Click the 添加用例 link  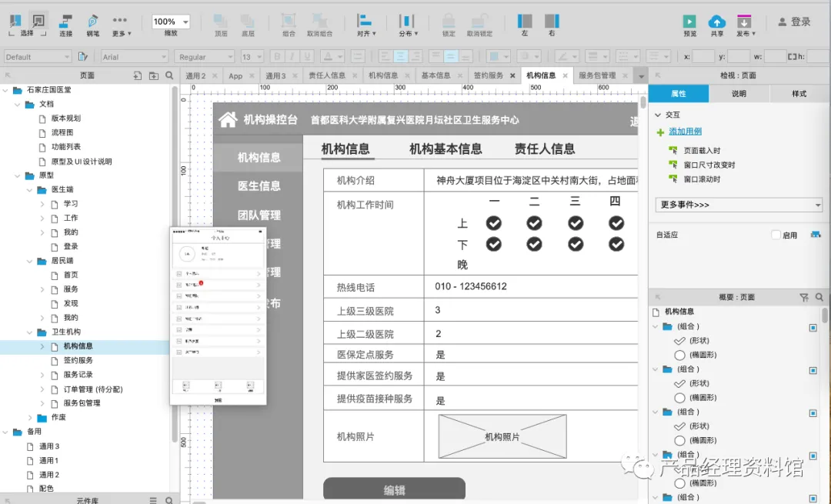click(x=685, y=132)
